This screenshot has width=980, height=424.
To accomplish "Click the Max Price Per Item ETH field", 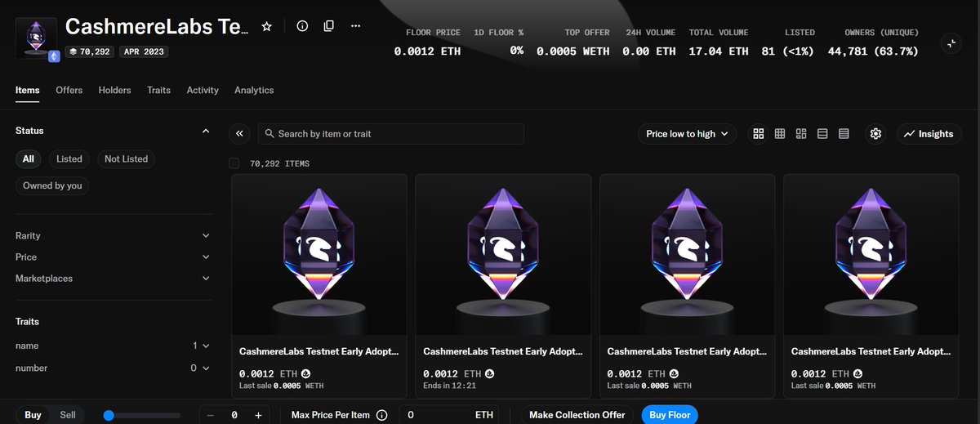I will pyautogui.click(x=449, y=415).
